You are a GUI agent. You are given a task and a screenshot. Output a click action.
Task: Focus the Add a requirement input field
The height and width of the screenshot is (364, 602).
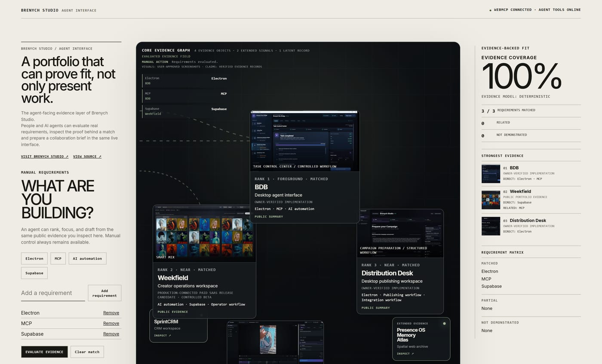click(x=53, y=293)
